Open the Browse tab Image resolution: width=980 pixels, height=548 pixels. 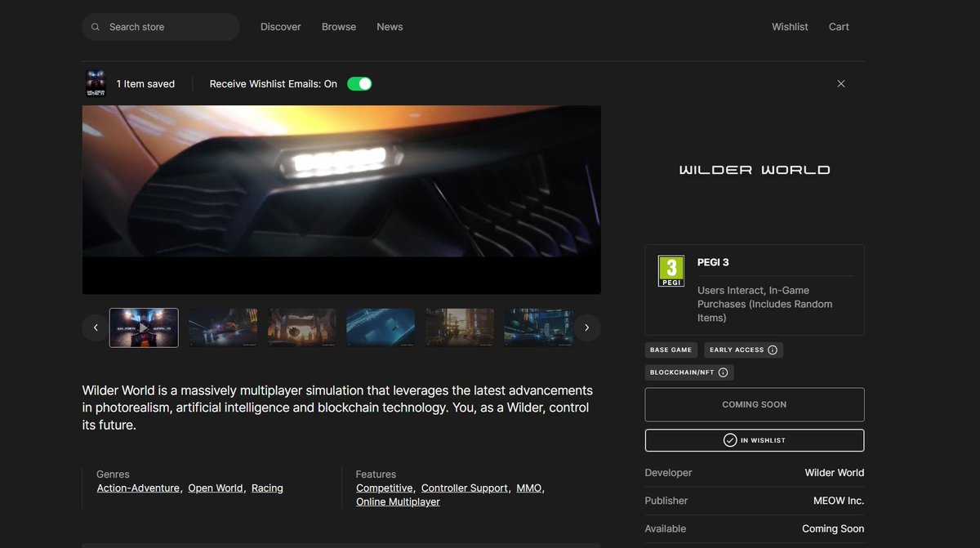click(x=339, y=27)
